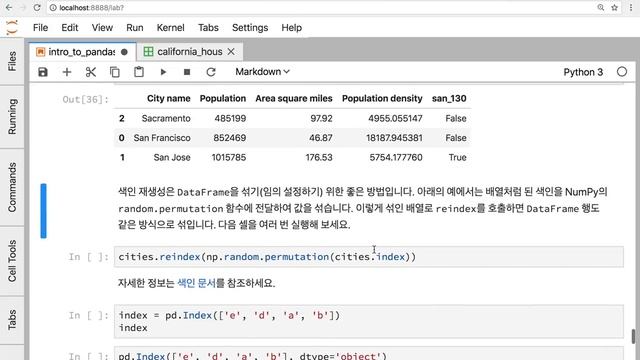Image resolution: width=640 pixels, height=360 pixels.
Task: Click the blue cell collapser bar
Action: tap(43, 211)
